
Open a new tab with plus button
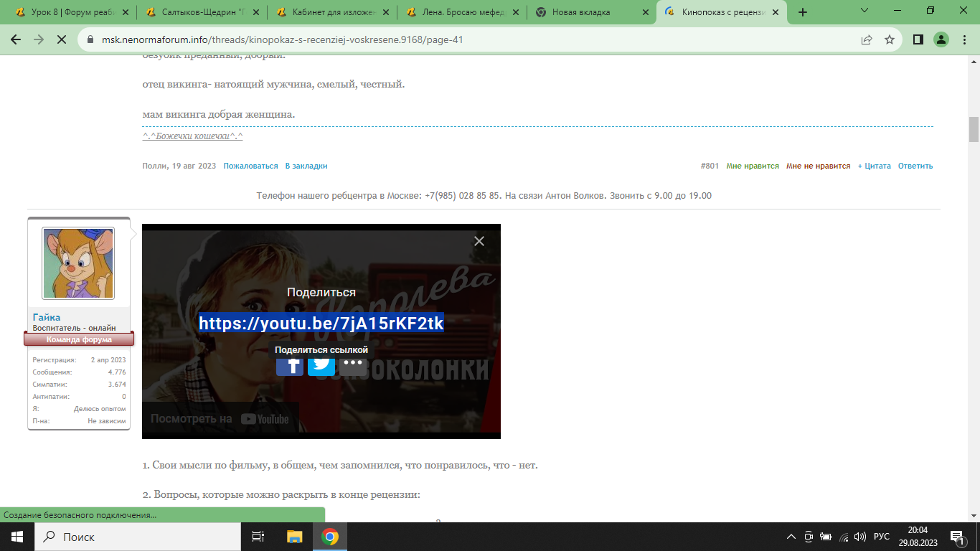[x=803, y=12]
